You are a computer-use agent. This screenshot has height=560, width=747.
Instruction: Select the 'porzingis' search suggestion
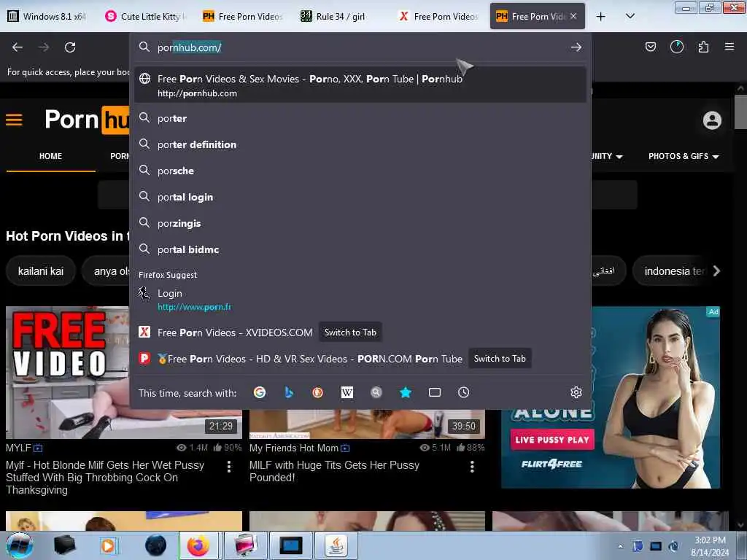360,223
